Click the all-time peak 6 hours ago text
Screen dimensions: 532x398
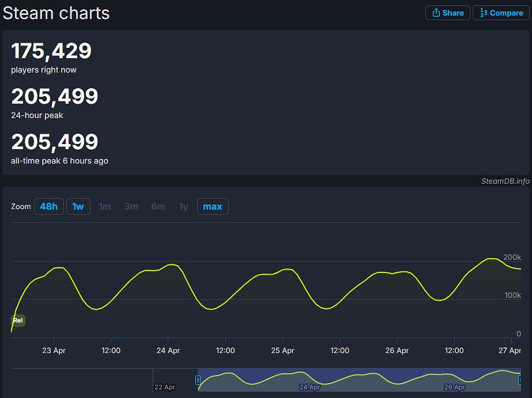tap(59, 161)
